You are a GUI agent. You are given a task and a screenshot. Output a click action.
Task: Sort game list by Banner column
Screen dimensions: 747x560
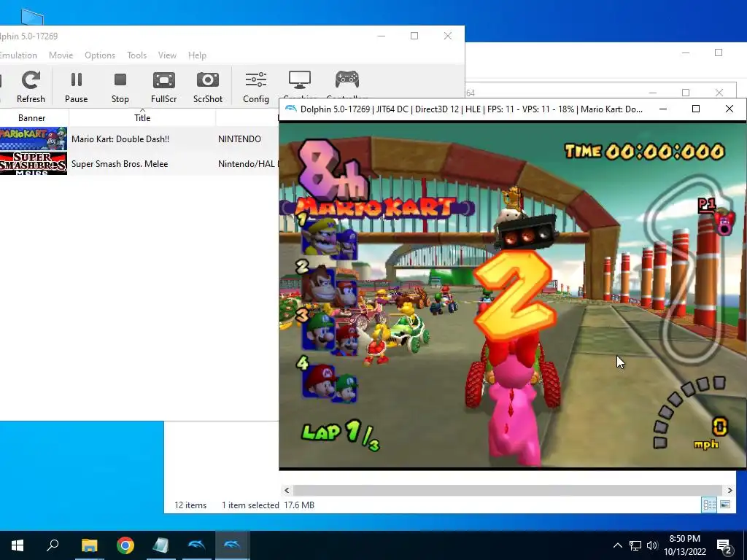[32, 117]
